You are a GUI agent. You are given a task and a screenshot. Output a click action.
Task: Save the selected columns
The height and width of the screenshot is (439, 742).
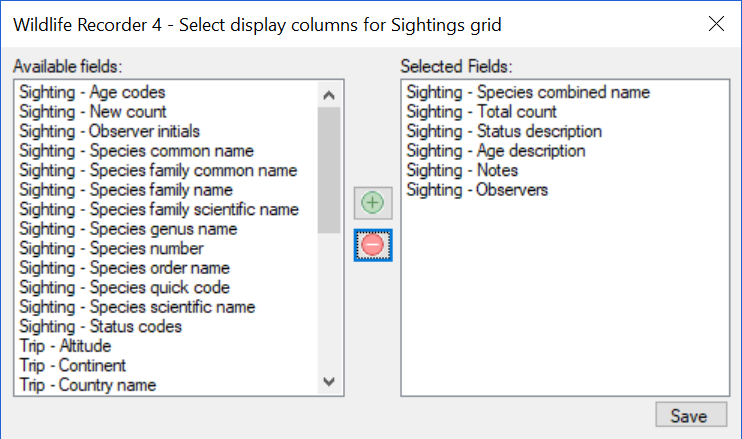[691, 415]
